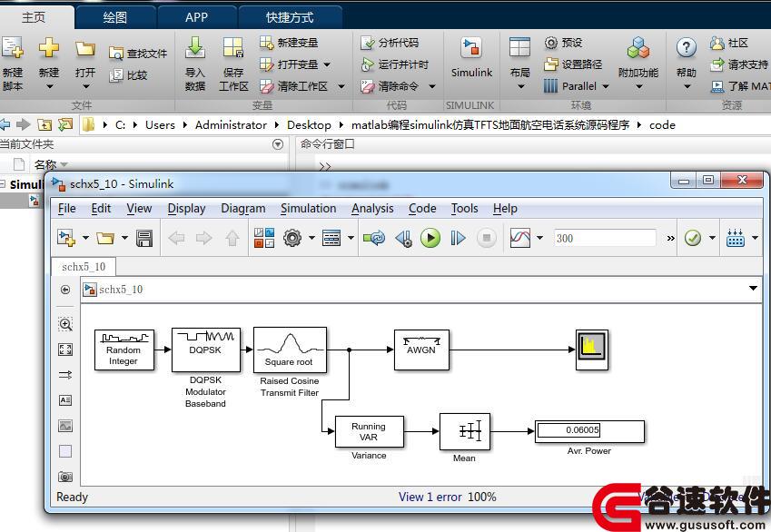Expand the Simulink toolbar overflow chevron
This screenshot has width=771, height=532.
point(671,239)
